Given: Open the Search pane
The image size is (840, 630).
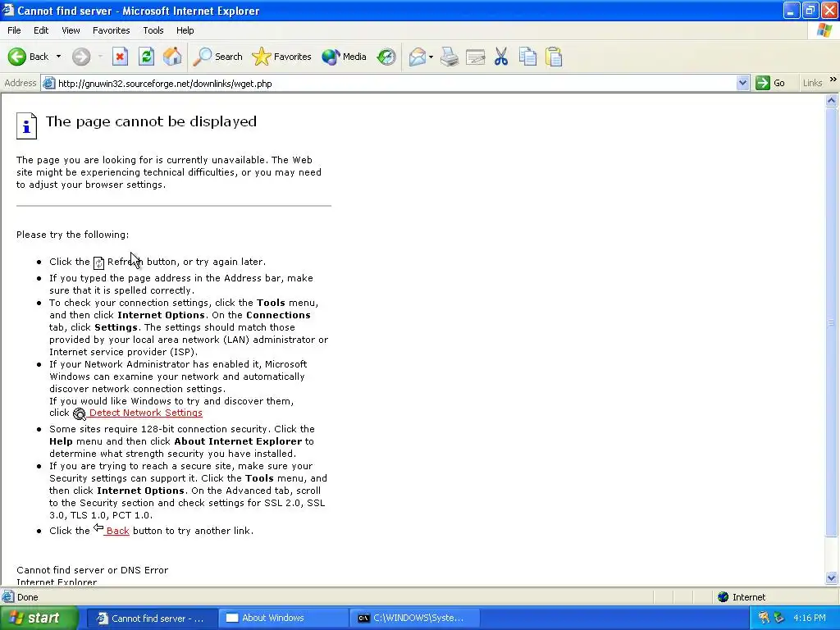Looking at the screenshot, I should tap(217, 57).
